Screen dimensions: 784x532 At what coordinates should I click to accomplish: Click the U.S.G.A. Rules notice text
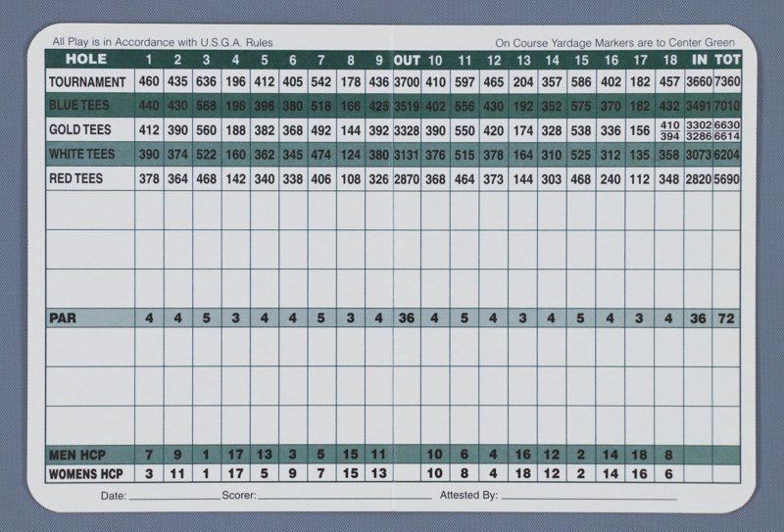point(163,42)
